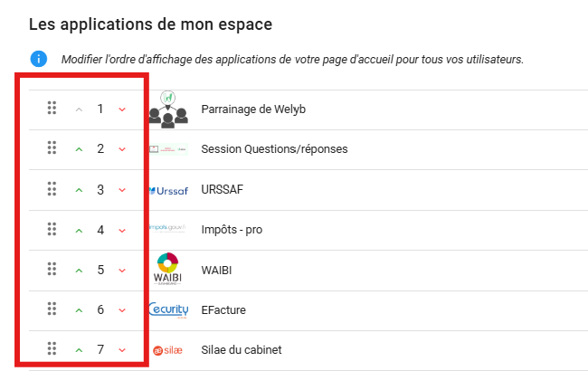588x371 pixels.
Task: Click drag handle for URSSAF row
Action: pos(52,189)
